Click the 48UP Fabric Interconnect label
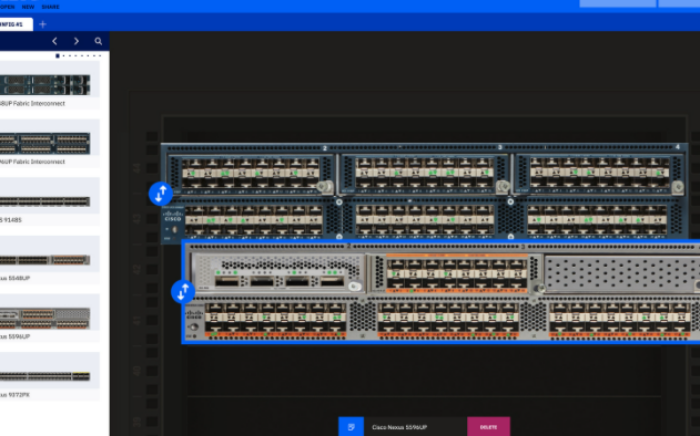This screenshot has width=700, height=436. coord(32,104)
